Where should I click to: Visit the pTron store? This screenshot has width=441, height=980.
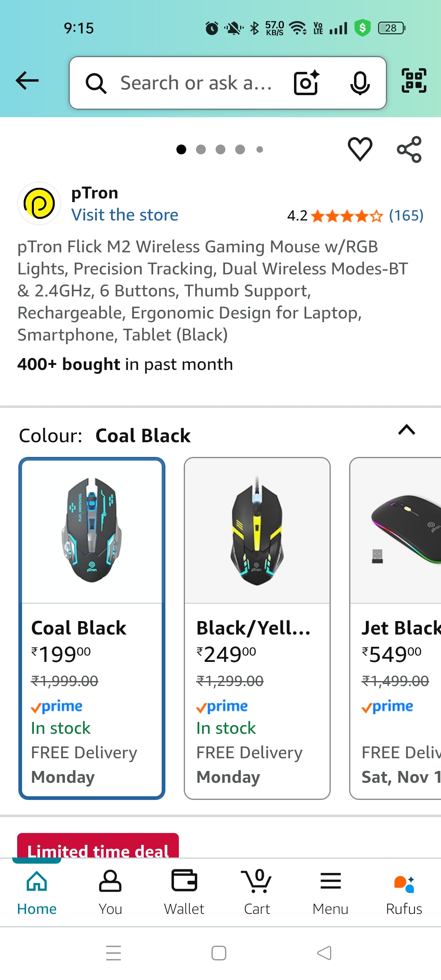coord(125,214)
